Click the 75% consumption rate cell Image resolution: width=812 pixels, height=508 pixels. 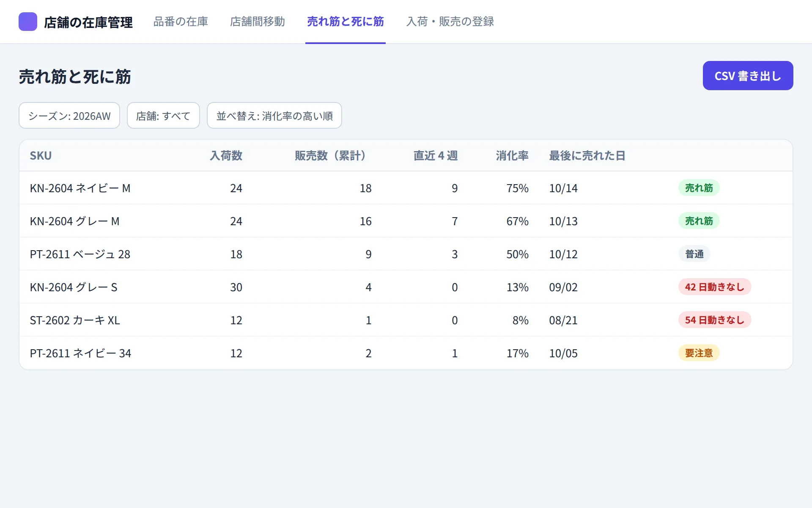click(518, 188)
